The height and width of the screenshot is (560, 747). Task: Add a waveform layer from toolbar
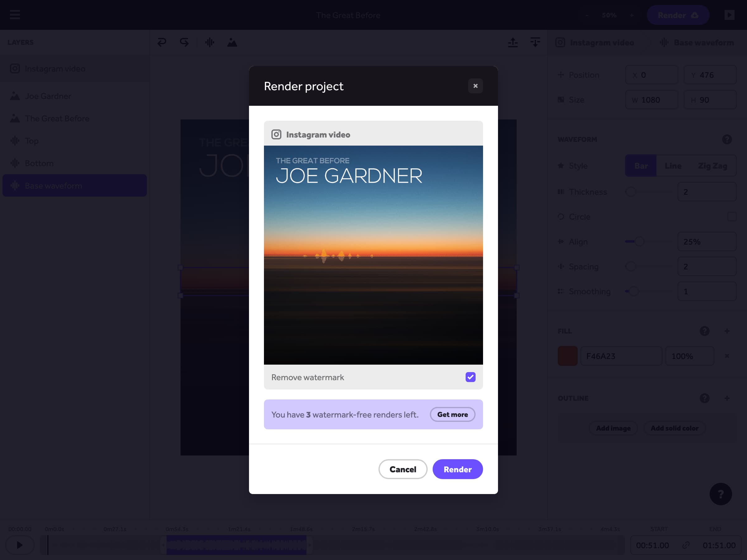(210, 42)
